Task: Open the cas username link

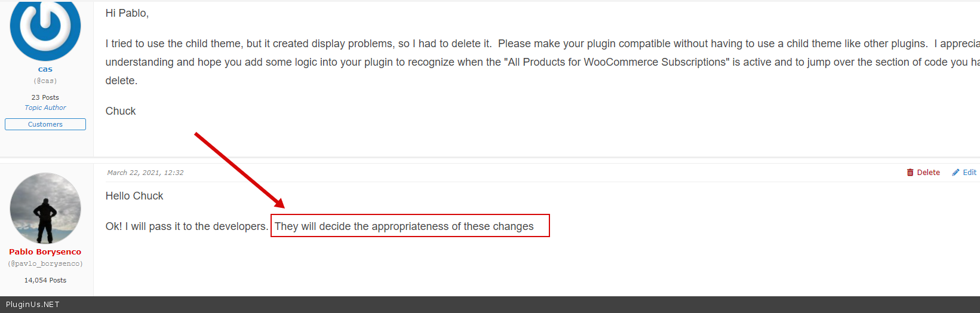Action: pos(45,69)
